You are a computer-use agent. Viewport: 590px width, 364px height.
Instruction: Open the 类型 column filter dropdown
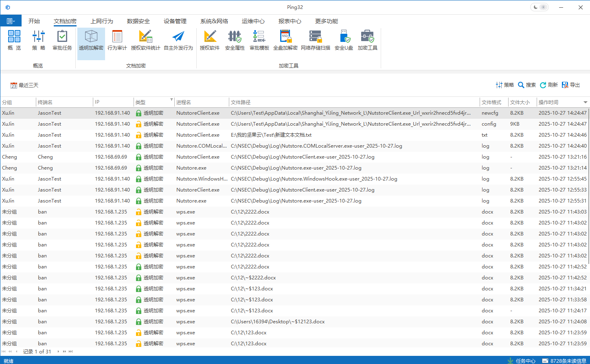[171, 100]
